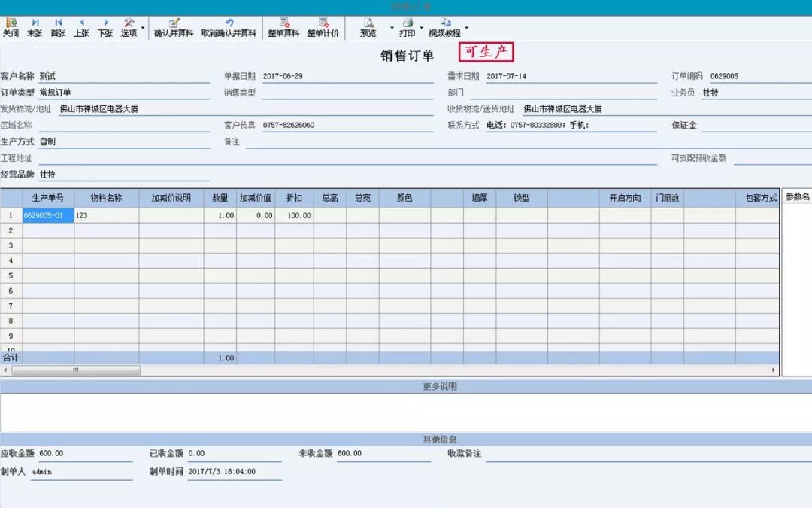
Task: Click the grid's horizontal scrollbar
Action: pos(75,370)
